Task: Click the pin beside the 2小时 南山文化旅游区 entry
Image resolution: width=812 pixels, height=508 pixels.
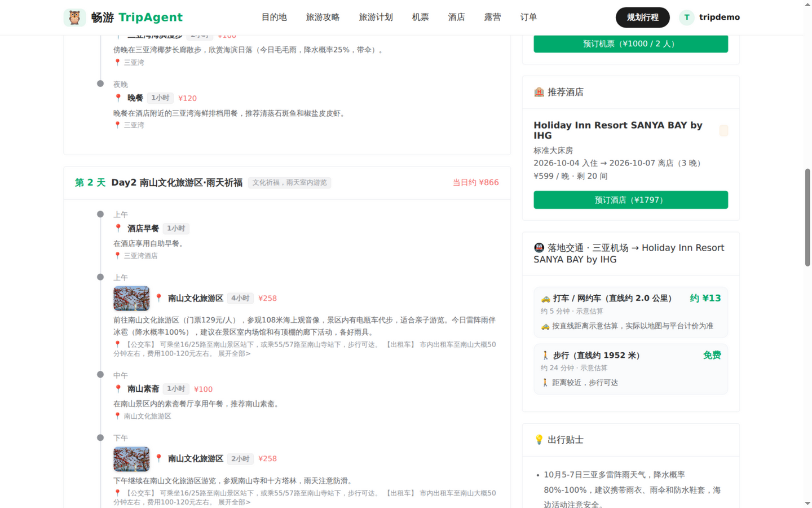Action: (158, 458)
